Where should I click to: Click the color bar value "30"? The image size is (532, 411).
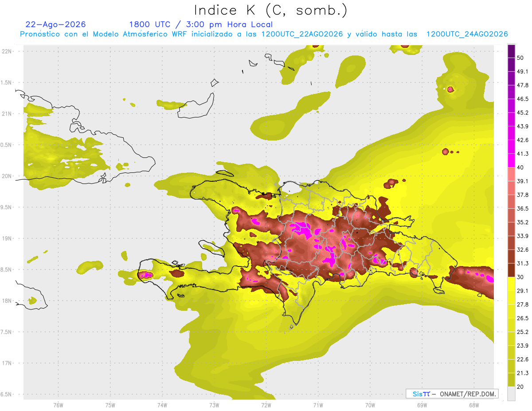(x=521, y=277)
